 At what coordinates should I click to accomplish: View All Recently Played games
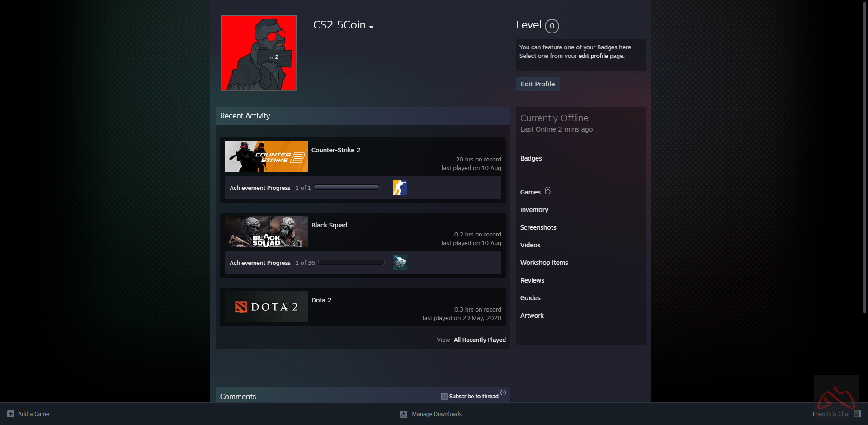click(479, 340)
